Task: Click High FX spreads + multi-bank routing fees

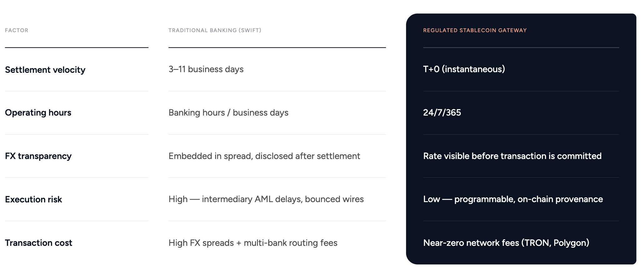Action: click(x=253, y=243)
